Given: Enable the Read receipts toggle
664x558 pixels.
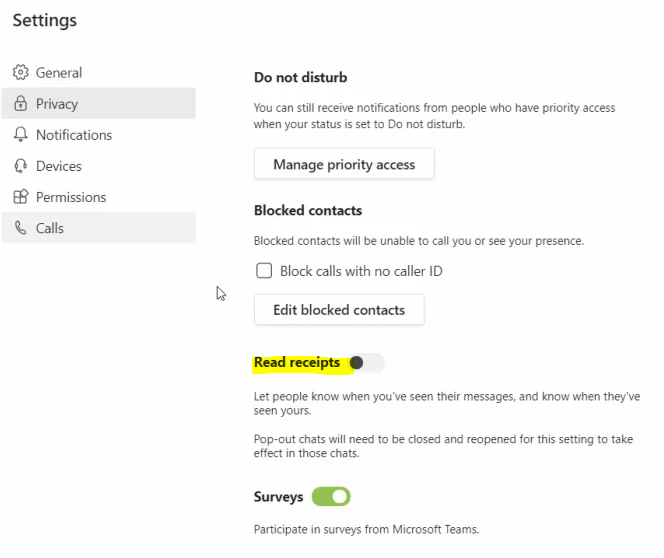Looking at the screenshot, I should [x=365, y=363].
